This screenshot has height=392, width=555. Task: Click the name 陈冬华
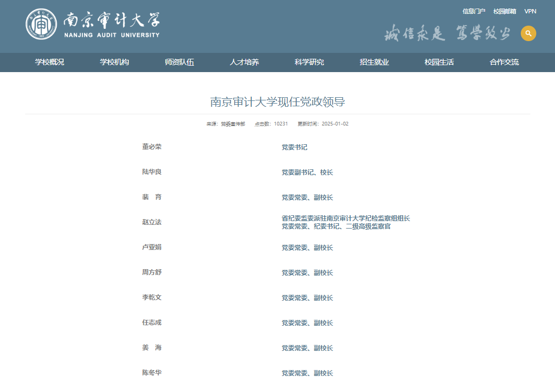pyautogui.click(x=152, y=373)
